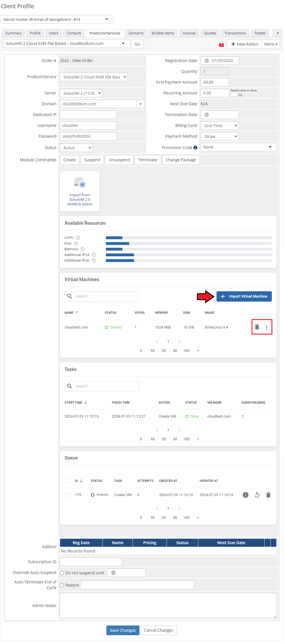This screenshot has width=284, height=644.
Task: Toggle Recalculate on Save switch
Action: point(237,95)
